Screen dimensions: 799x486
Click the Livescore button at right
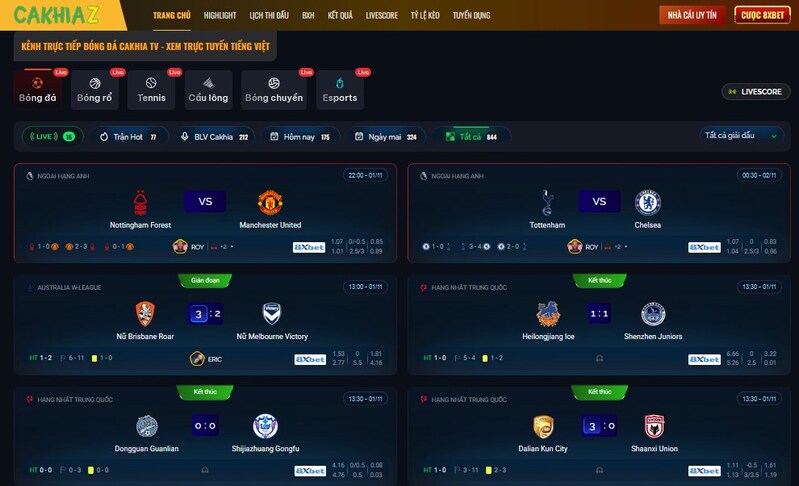click(756, 92)
